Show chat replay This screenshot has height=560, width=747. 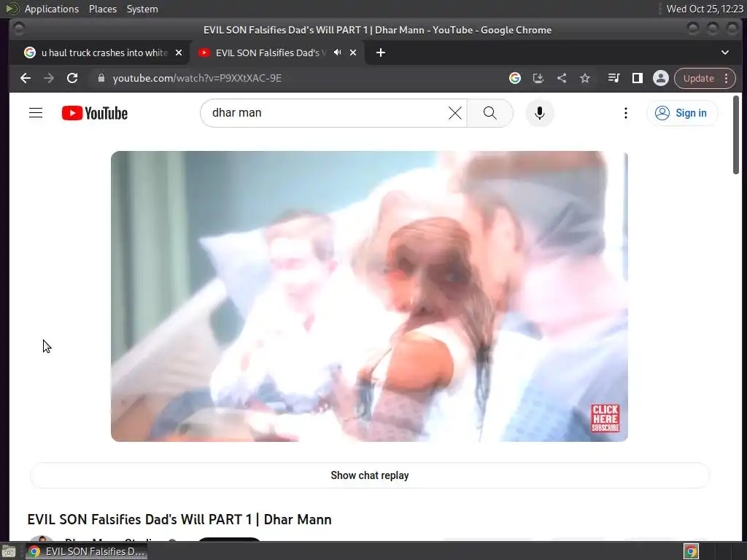[x=369, y=475]
